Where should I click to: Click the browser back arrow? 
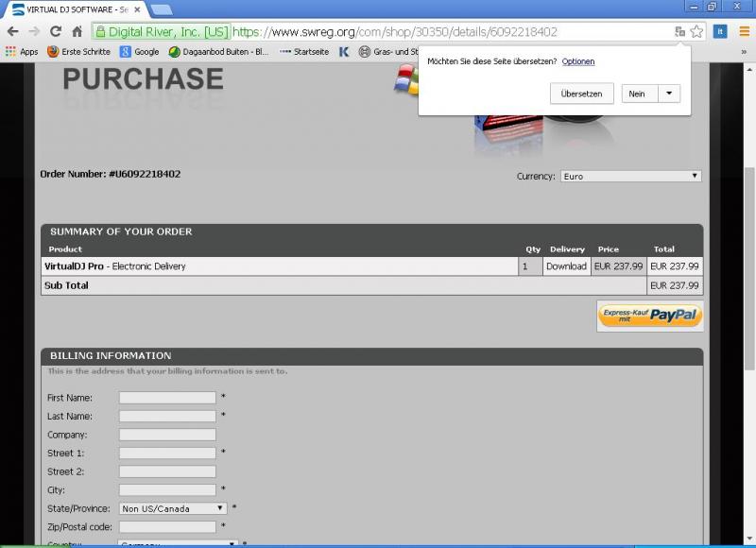[x=12, y=31]
